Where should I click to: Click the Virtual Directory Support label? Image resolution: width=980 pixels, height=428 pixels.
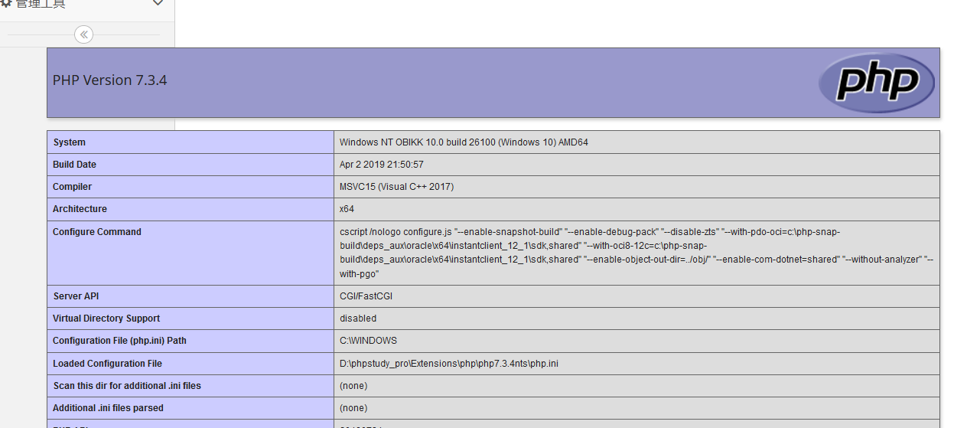(x=106, y=319)
